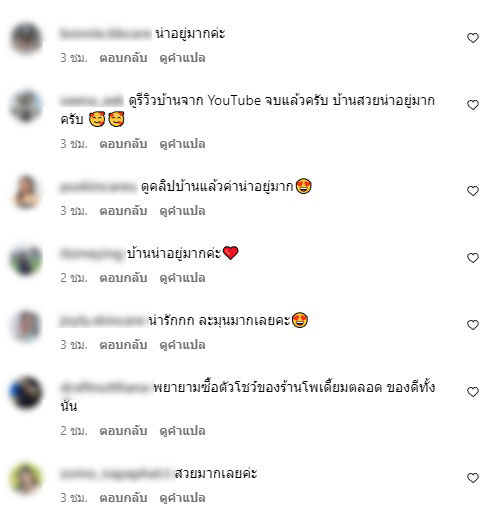See translation of "ดูคลิปบ้านแล้วค่าน่าอยู่มาก"

pos(182,211)
